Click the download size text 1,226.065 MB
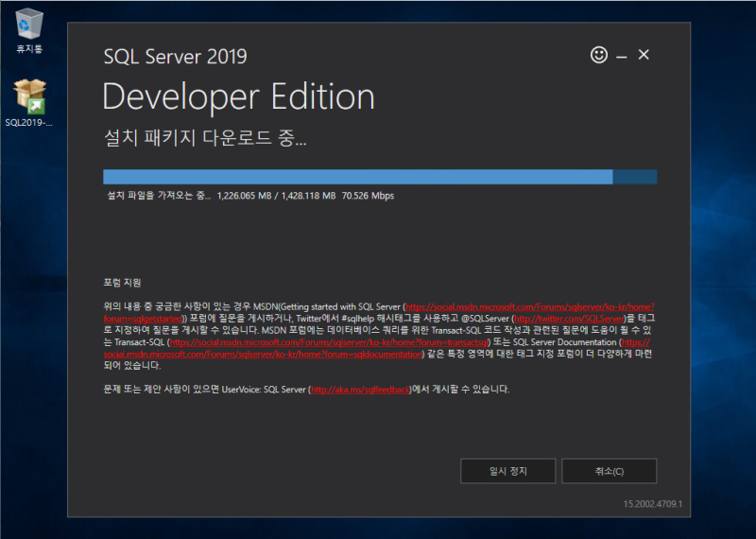This screenshot has width=756, height=539. click(x=244, y=196)
